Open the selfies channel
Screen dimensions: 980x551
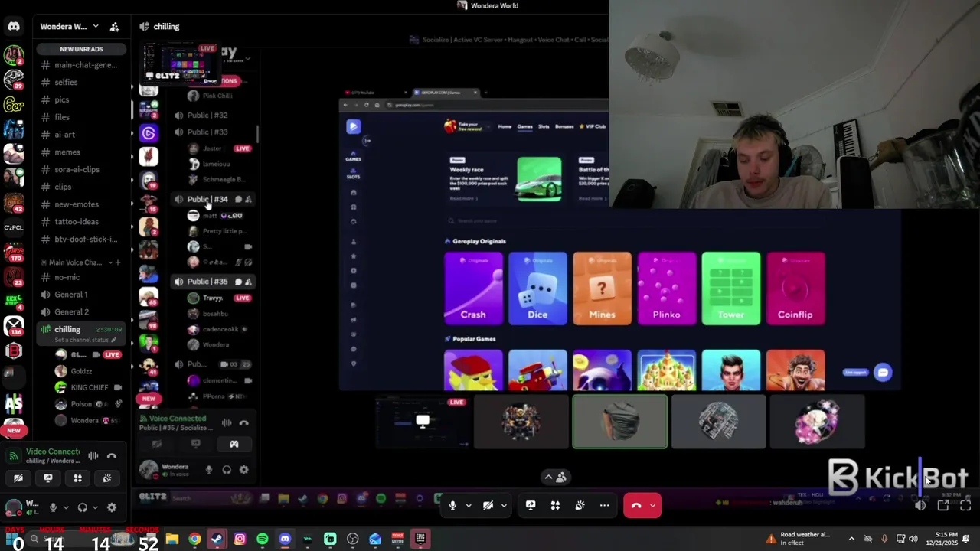81,83
